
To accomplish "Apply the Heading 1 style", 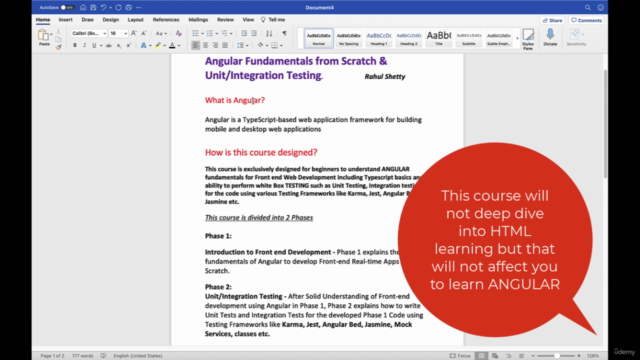I will (378, 38).
